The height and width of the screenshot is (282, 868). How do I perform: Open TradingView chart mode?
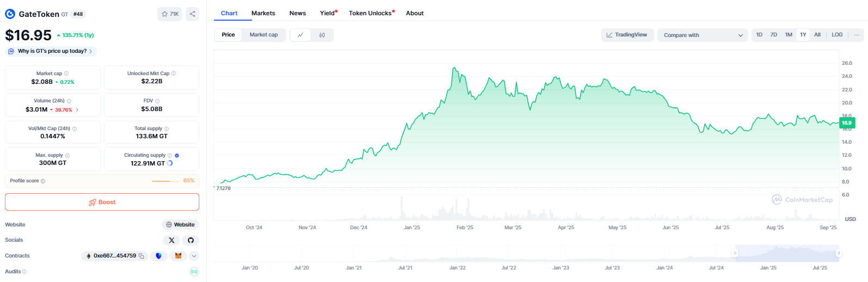point(627,35)
